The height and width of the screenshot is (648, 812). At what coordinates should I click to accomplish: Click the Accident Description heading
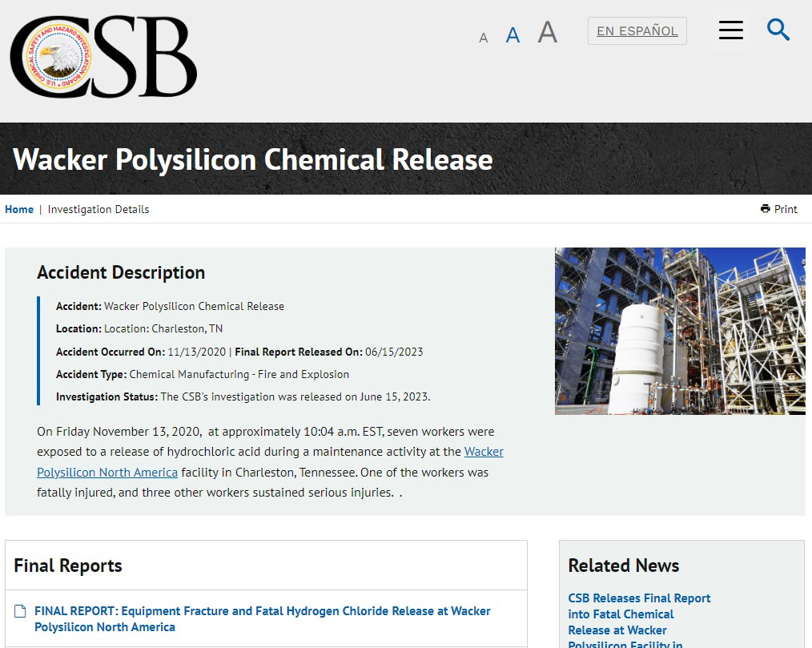121,272
